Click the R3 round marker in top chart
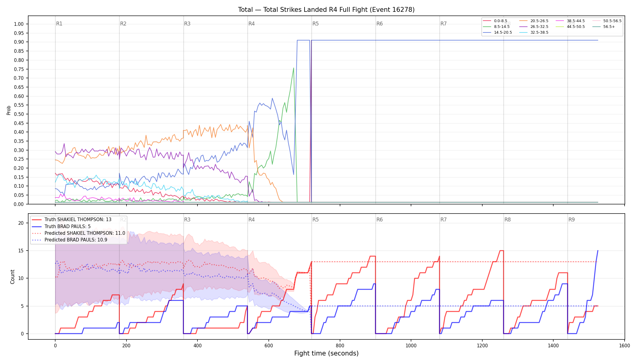The width and height of the screenshot is (637, 364). click(x=187, y=24)
